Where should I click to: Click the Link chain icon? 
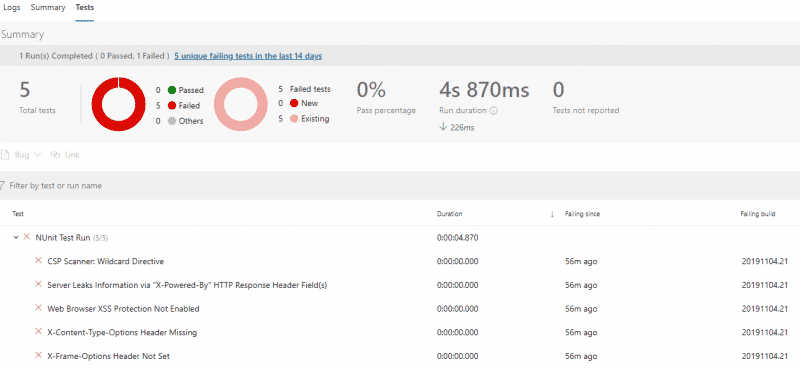[x=55, y=155]
